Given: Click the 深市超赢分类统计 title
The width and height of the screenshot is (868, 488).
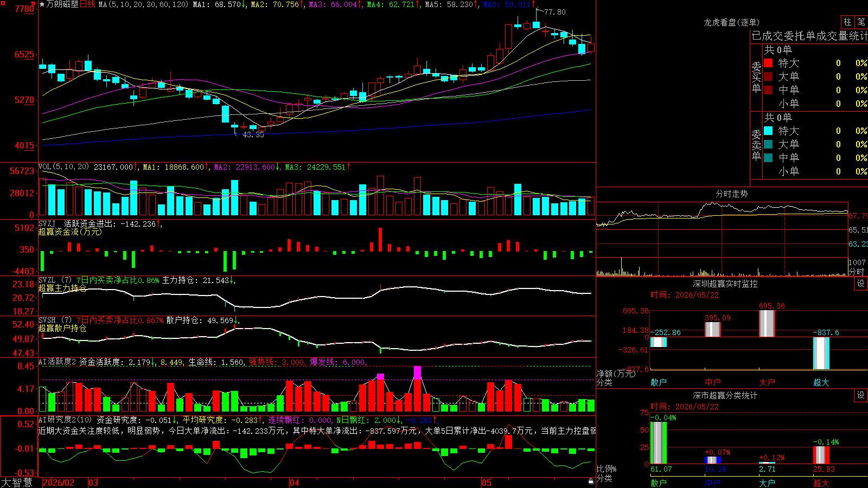Looking at the screenshot, I should [725, 395].
